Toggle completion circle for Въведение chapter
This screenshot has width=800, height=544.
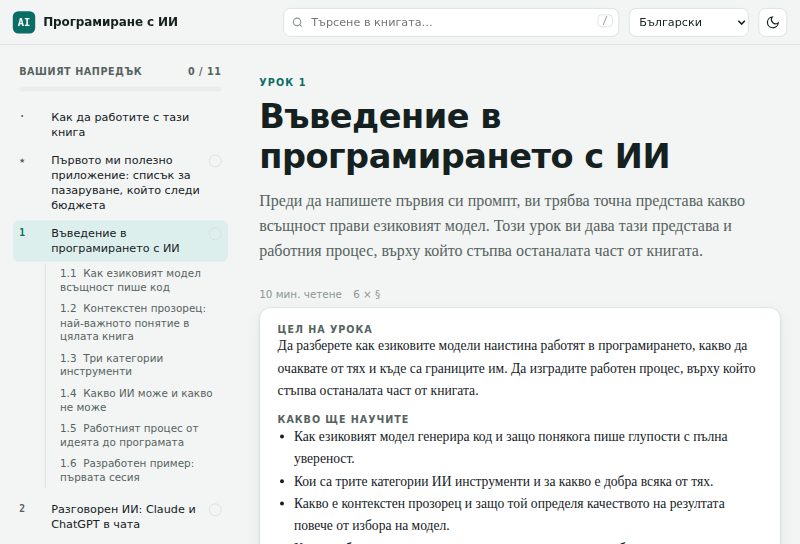tap(215, 234)
